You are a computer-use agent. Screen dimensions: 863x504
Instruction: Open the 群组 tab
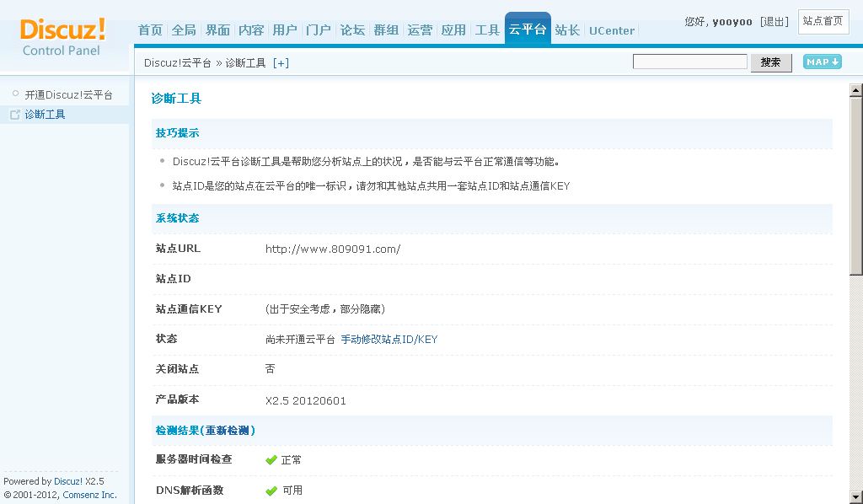coord(386,30)
